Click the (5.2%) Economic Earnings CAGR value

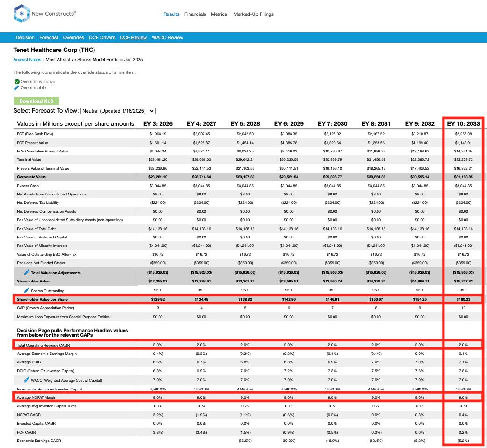[464, 441]
